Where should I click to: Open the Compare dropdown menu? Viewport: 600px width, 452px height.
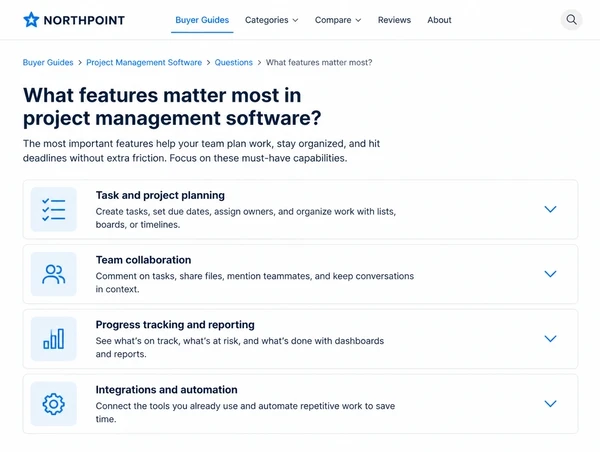(338, 20)
